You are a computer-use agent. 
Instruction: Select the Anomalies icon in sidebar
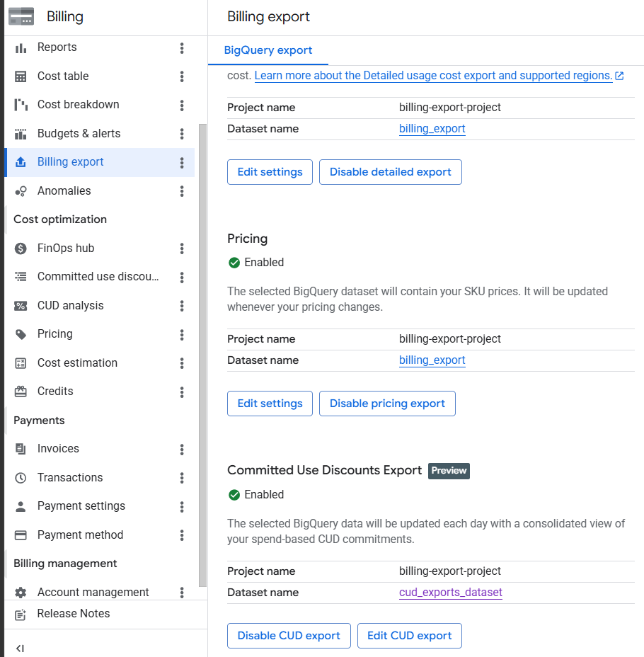pyautogui.click(x=21, y=191)
